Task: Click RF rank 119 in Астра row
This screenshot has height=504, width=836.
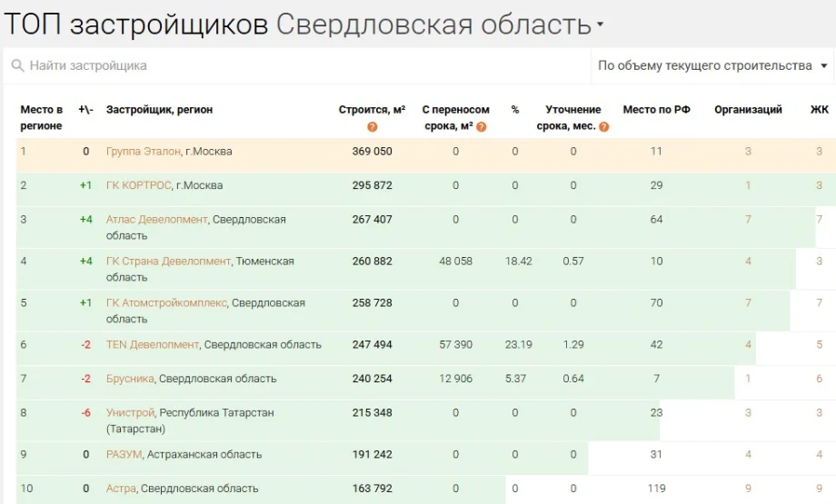Action: point(656,489)
